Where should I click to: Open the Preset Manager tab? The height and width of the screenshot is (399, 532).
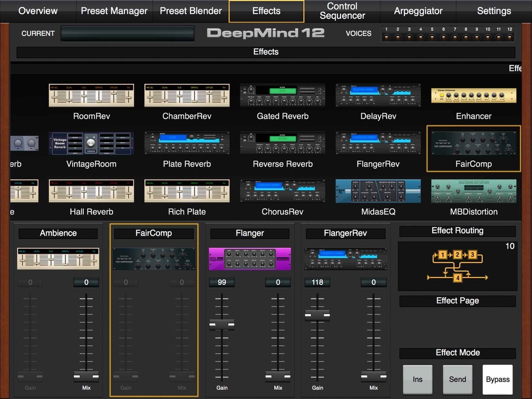[x=114, y=11]
